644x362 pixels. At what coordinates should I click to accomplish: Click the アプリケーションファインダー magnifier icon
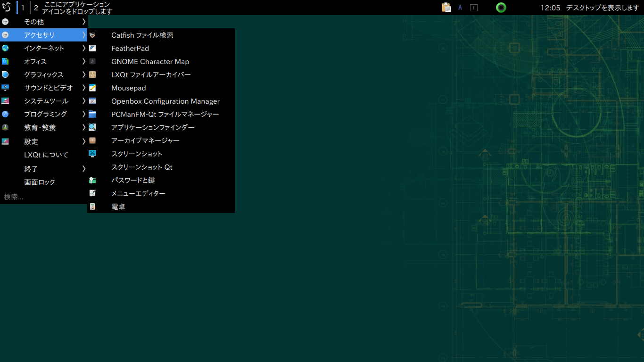92,127
